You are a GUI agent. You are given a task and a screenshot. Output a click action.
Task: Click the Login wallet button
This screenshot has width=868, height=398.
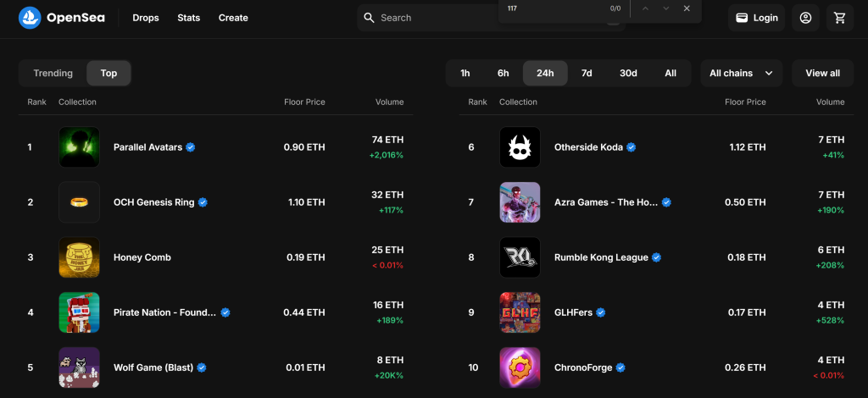click(756, 18)
